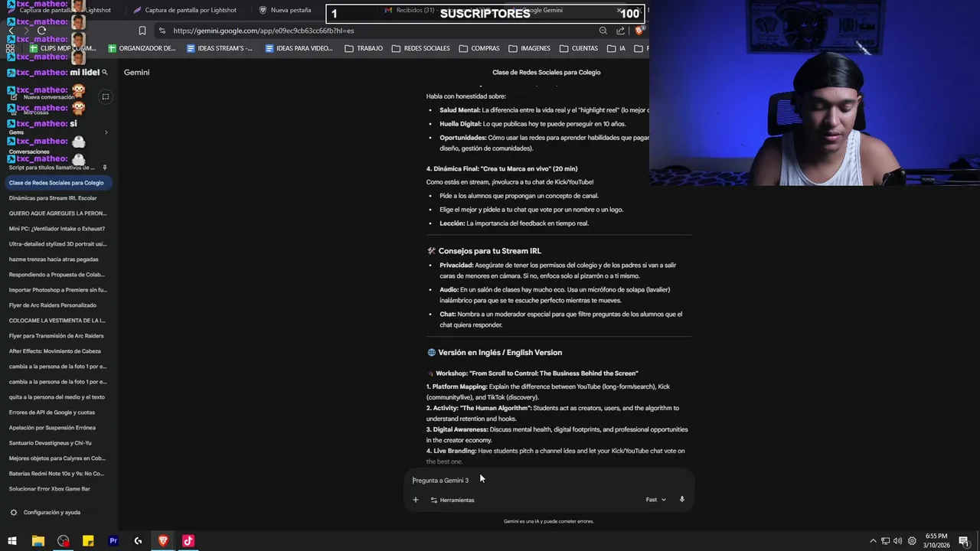Focus the "Pregunta a Gemini 3" input field
Image resolution: width=980 pixels, height=551 pixels.
547,481
